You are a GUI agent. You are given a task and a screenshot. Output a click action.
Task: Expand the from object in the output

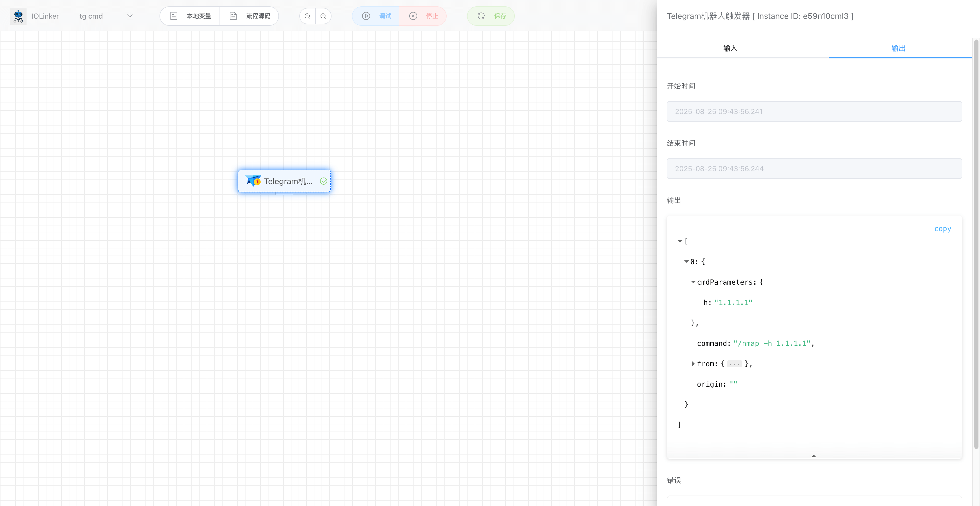click(693, 364)
